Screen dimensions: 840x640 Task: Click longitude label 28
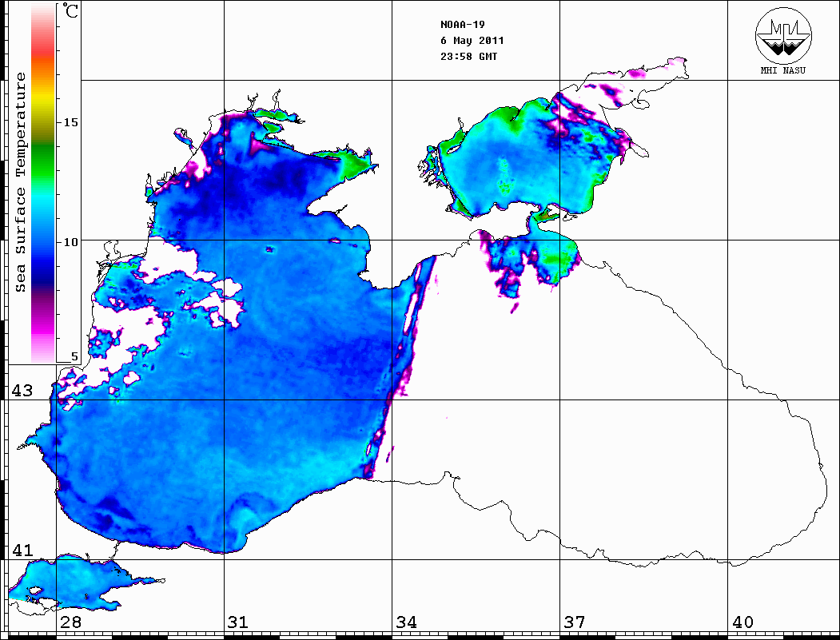pyautogui.click(x=70, y=622)
